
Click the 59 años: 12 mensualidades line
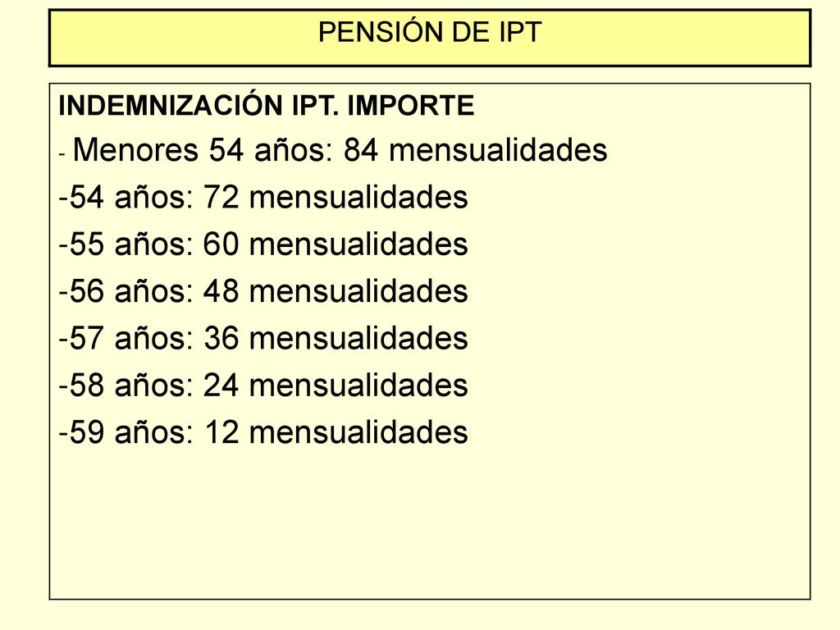coord(263,432)
